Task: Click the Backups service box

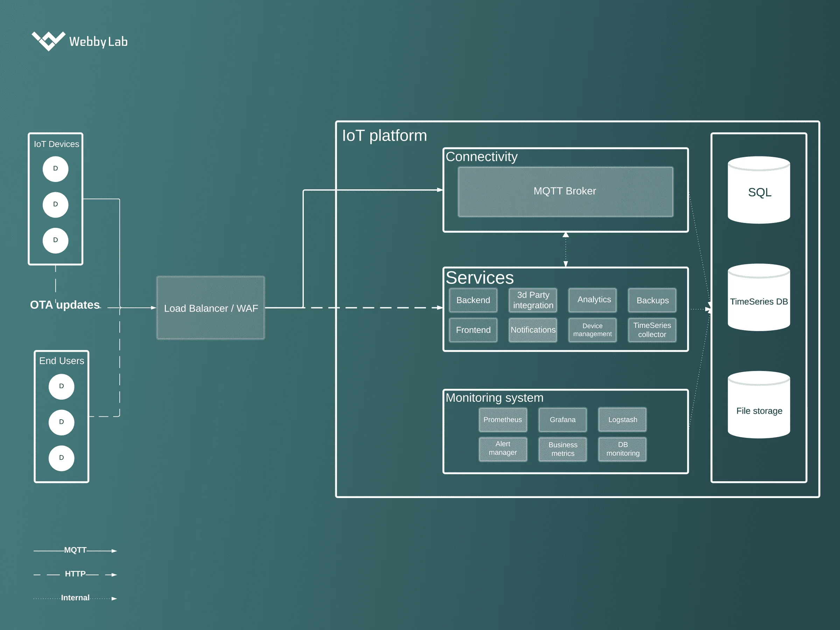Action: point(652,300)
